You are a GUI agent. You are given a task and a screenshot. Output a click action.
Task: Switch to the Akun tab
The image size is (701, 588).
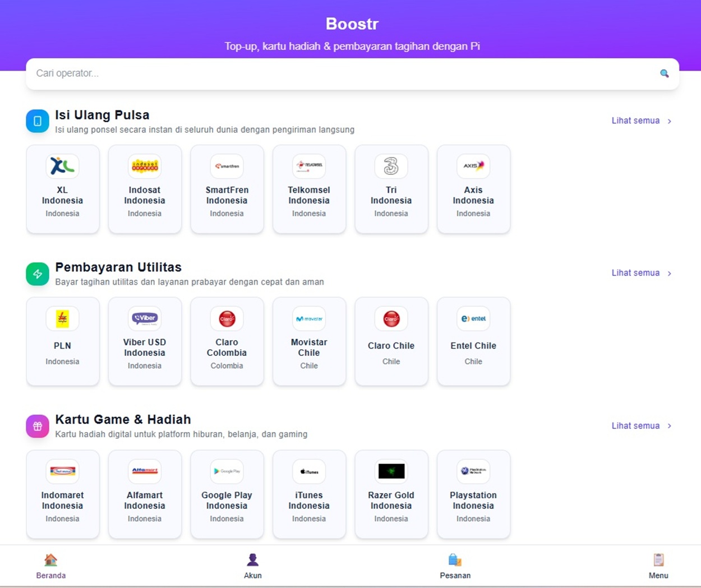[x=253, y=565]
